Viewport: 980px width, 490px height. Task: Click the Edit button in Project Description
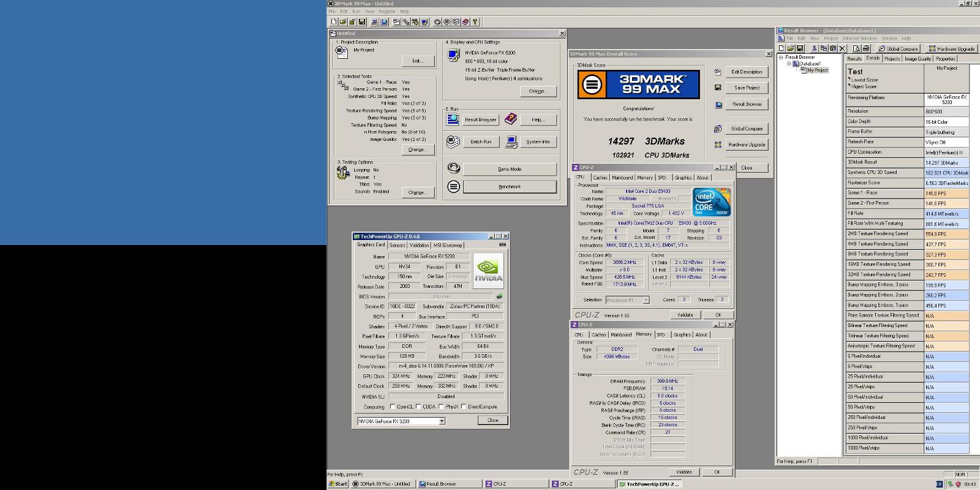(x=417, y=61)
